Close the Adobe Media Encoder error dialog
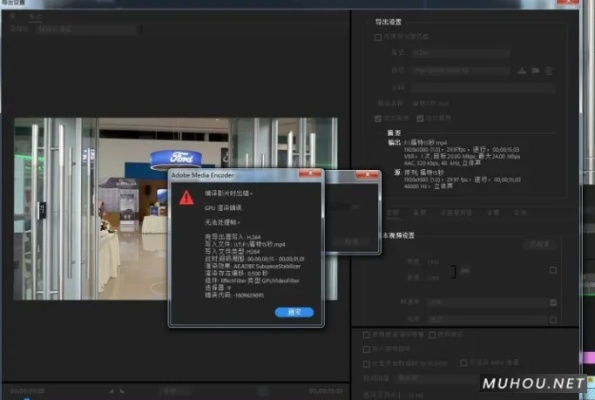 pos(310,173)
